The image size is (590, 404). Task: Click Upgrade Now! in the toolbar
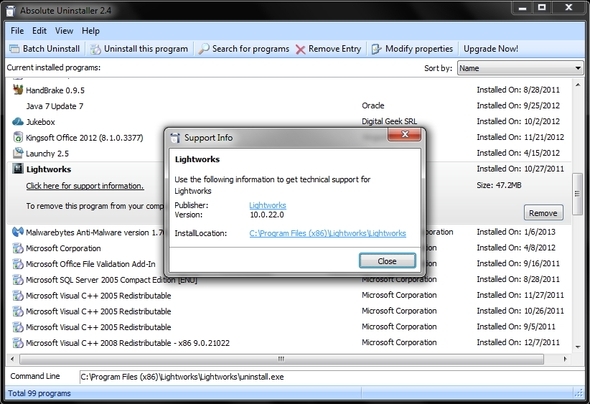(491, 49)
